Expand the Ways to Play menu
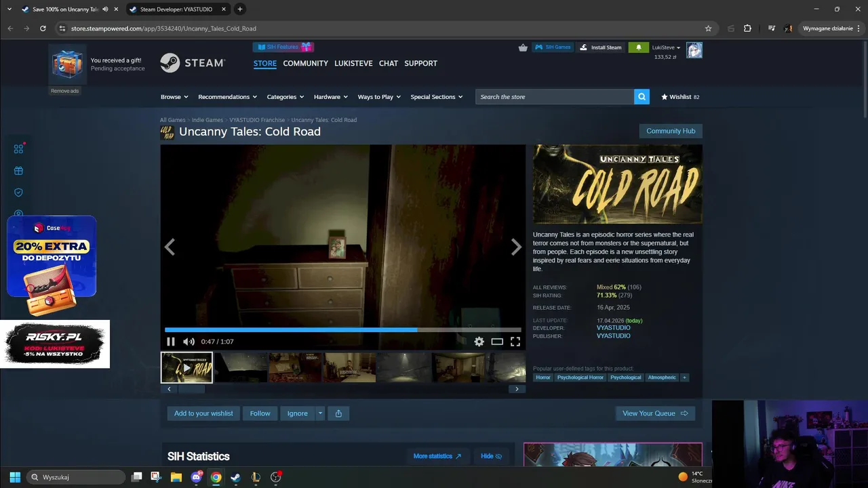868x488 pixels. tap(379, 97)
